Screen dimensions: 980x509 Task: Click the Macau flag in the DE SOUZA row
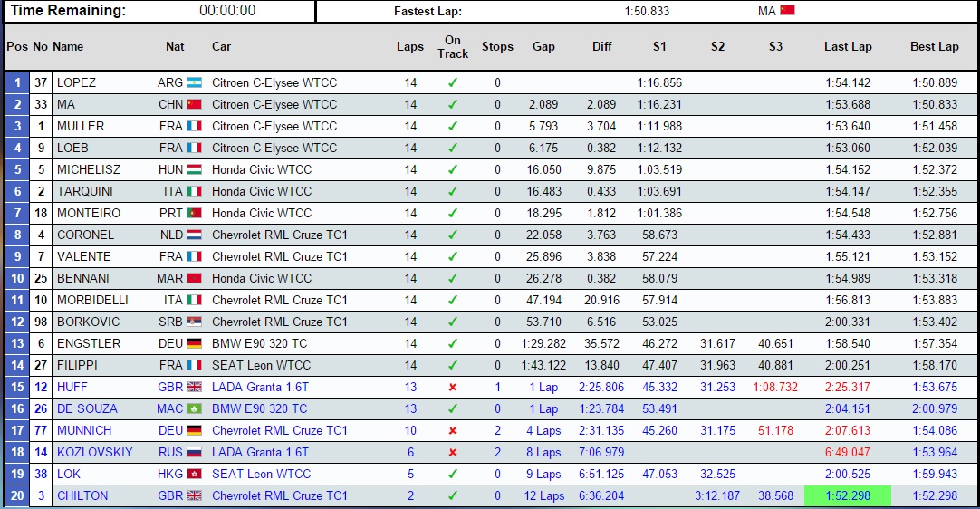194,408
